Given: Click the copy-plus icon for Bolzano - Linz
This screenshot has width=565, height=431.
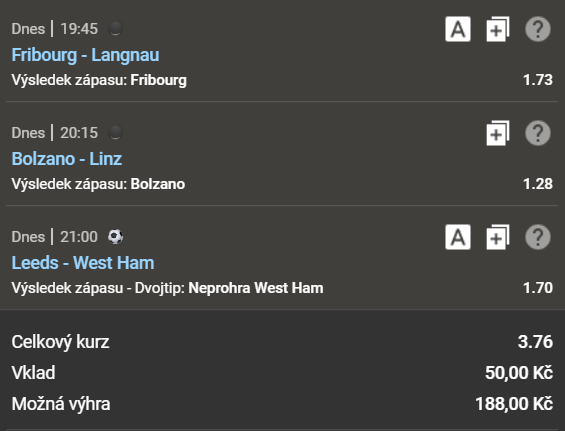Looking at the screenshot, I should point(498,133).
